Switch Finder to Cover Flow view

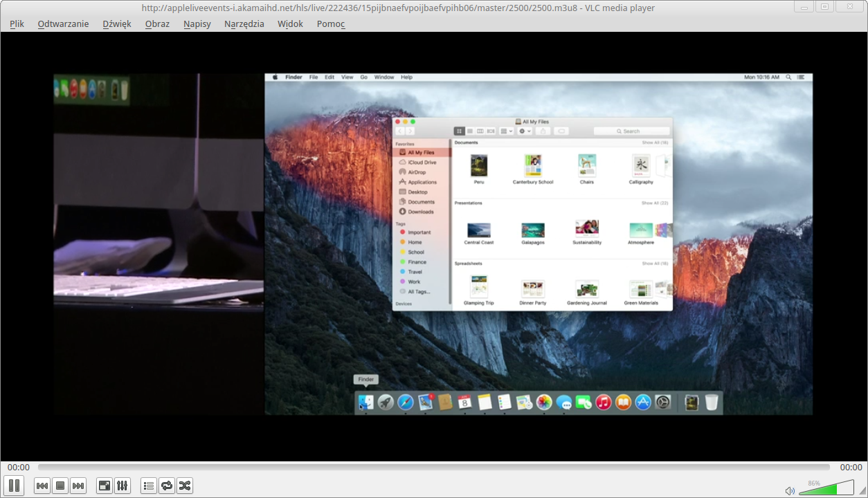(x=491, y=131)
